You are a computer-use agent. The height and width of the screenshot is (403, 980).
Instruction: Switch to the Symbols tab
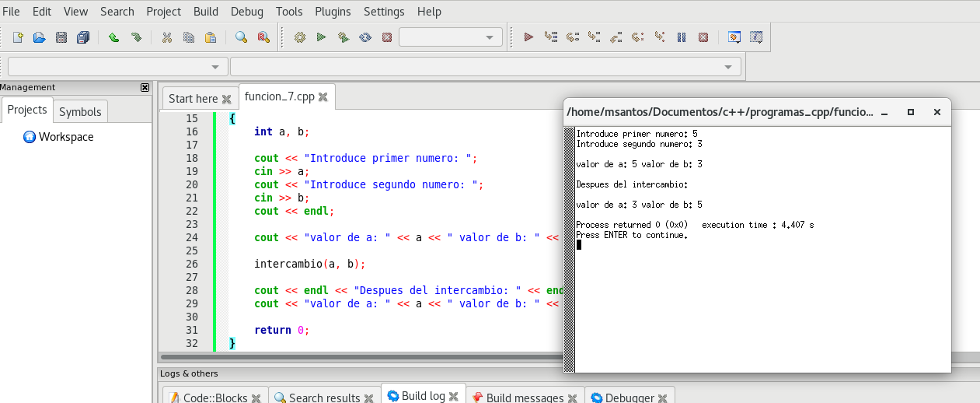click(80, 111)
